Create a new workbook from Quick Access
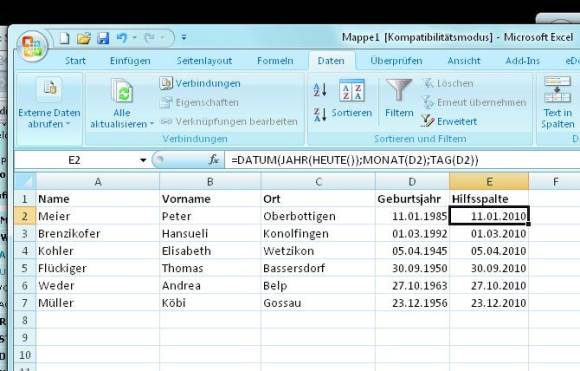 coord(64,38)
